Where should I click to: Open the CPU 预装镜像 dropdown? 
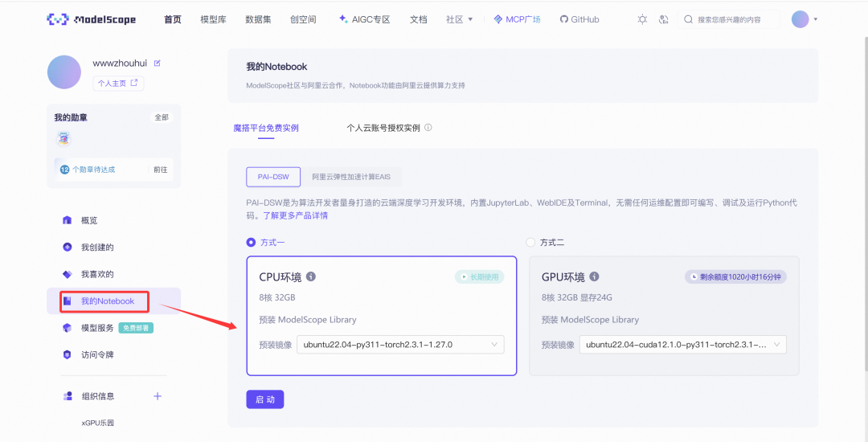[400, 344]
